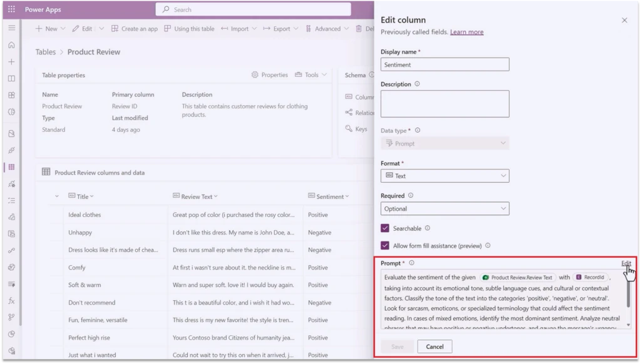Open the Tools menu in Table properties
This screenshot has width=641, height=364.
coord(311,74)
